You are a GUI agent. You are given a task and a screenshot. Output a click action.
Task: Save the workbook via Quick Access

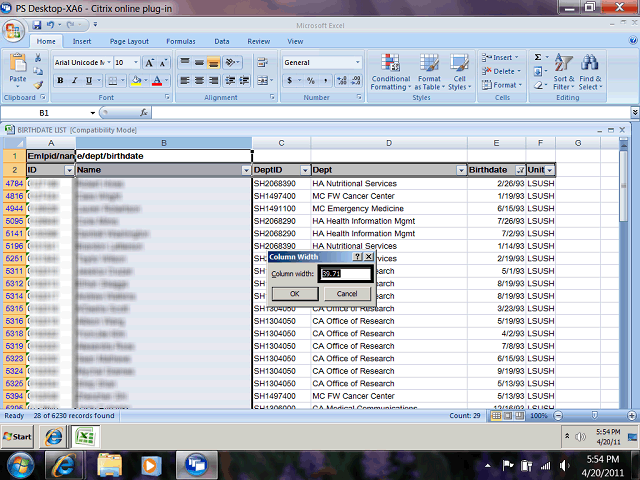coord(37,25)
